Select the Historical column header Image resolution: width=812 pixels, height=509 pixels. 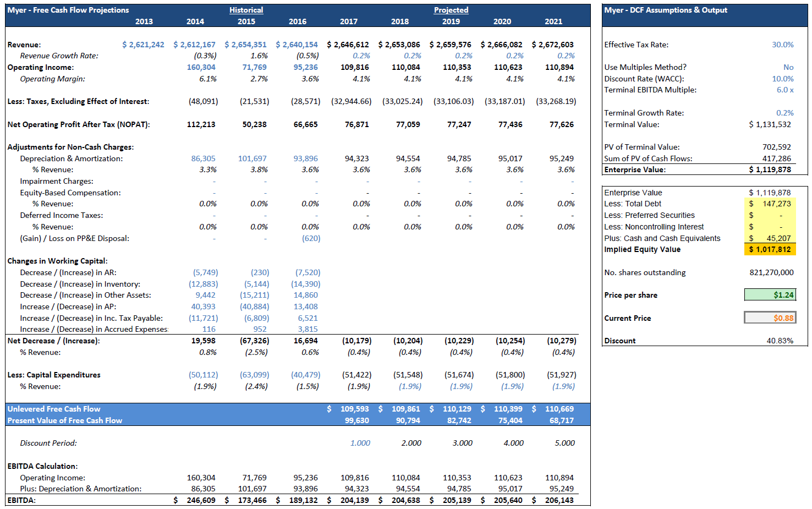246,10
